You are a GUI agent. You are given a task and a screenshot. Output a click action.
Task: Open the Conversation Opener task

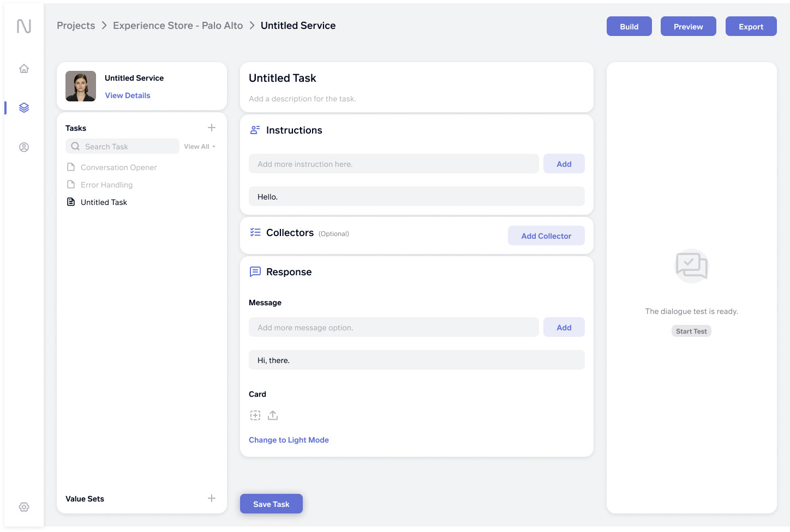[118, 167]
